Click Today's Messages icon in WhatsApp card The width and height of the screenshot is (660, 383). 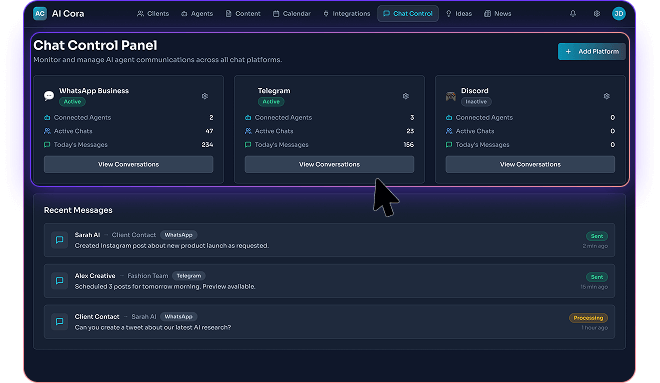pyautogui.click(x=47, y=144)
